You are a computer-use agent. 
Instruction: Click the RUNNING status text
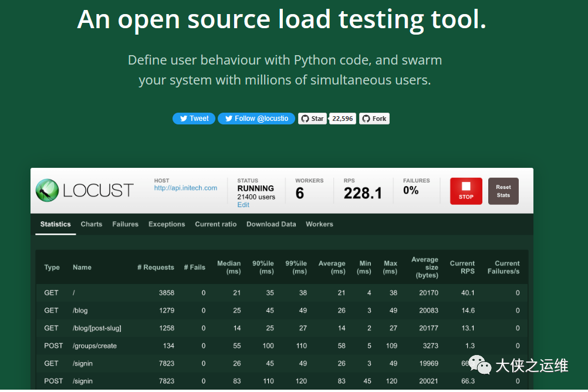pyautogui.click(x=255, y=188)
